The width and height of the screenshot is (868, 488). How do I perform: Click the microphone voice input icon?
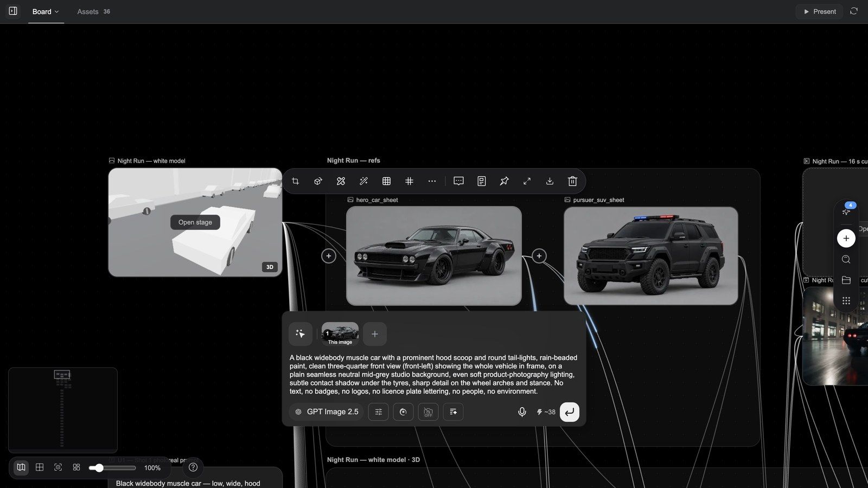click(x=522, y=412)
